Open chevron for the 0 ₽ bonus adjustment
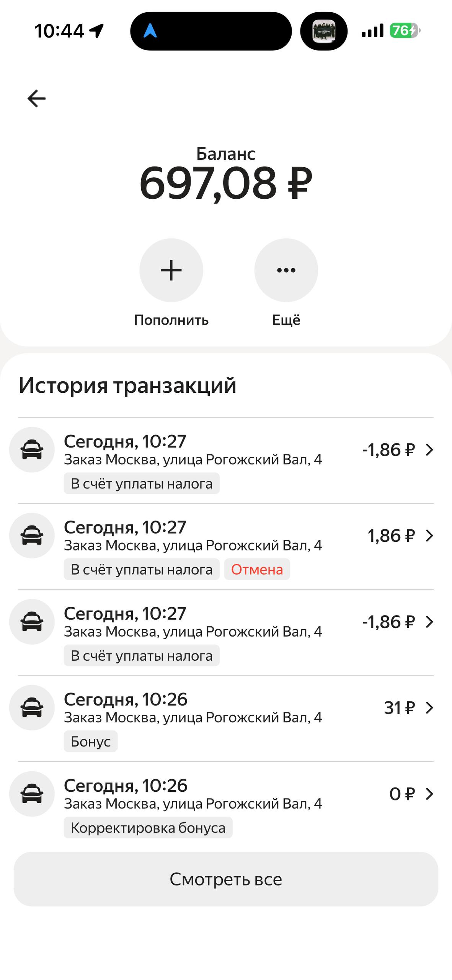The height and width of the screenshot is (980, 452). (x=429, y=794)
